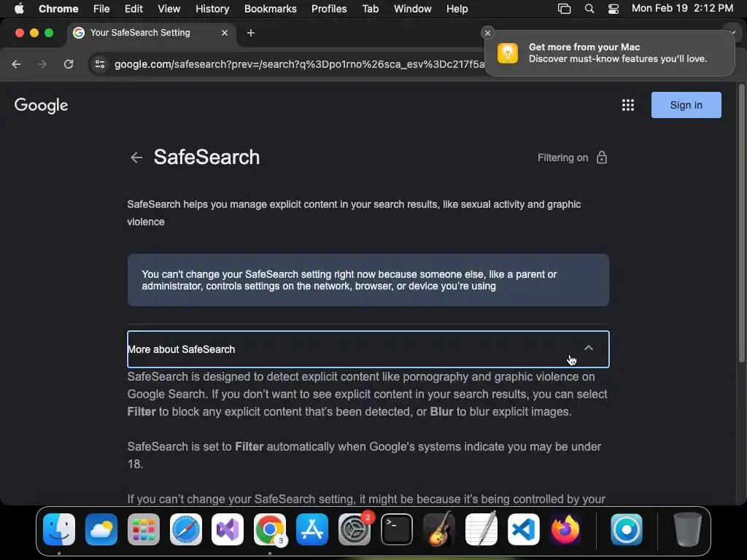Open the History menu

coord(212,9)
